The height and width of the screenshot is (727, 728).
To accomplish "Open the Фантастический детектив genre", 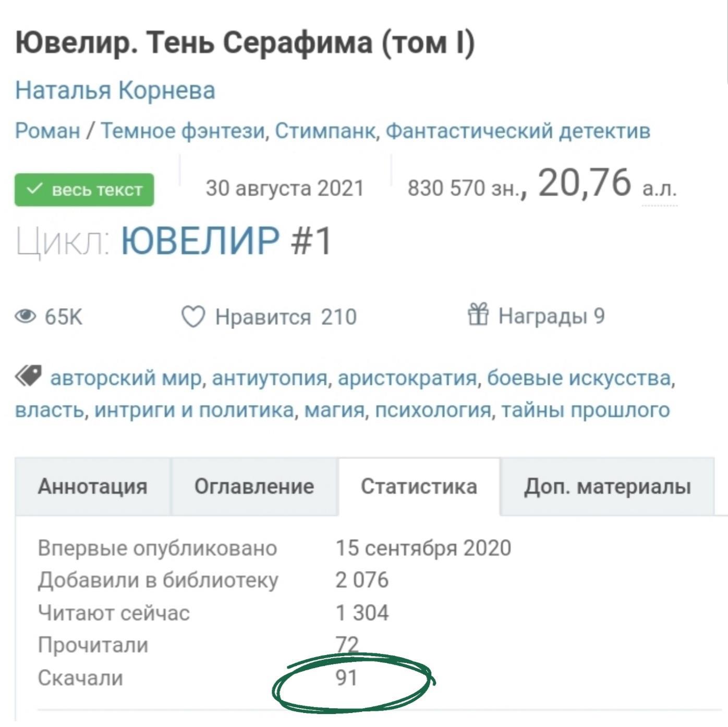I will pyautogui.click(x=518, y=130).
